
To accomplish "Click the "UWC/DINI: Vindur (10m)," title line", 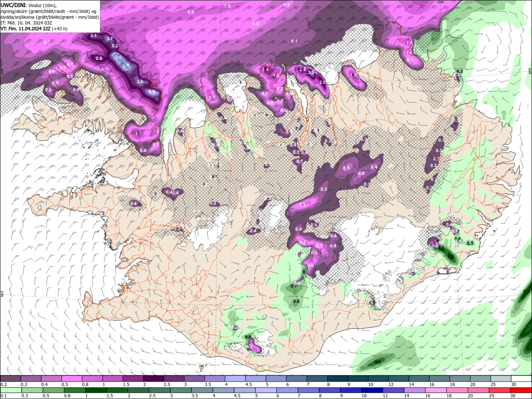I will pyautogui.click(x=28, y=5).
